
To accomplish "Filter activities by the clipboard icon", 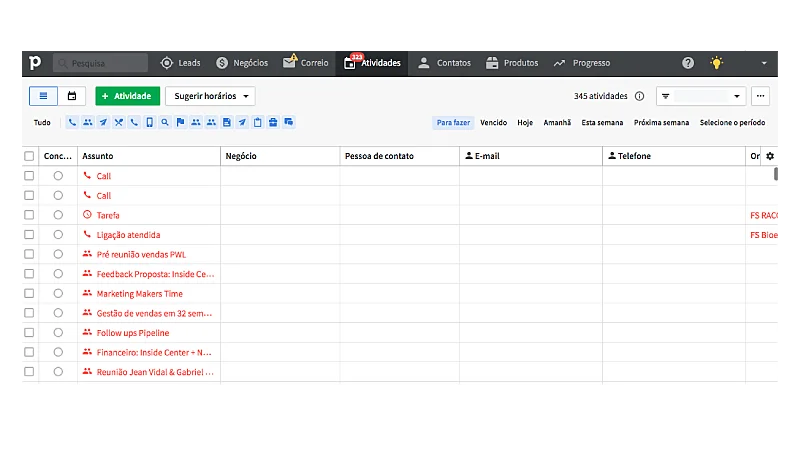I will coord(258,122).
